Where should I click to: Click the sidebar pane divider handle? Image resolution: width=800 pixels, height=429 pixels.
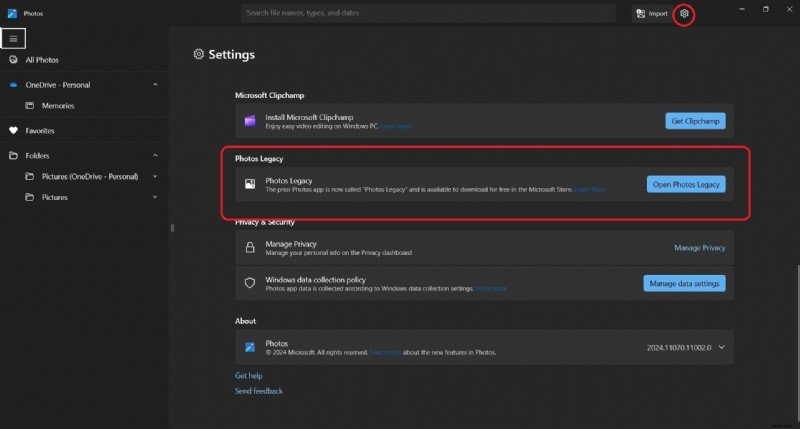pos(172,228)
